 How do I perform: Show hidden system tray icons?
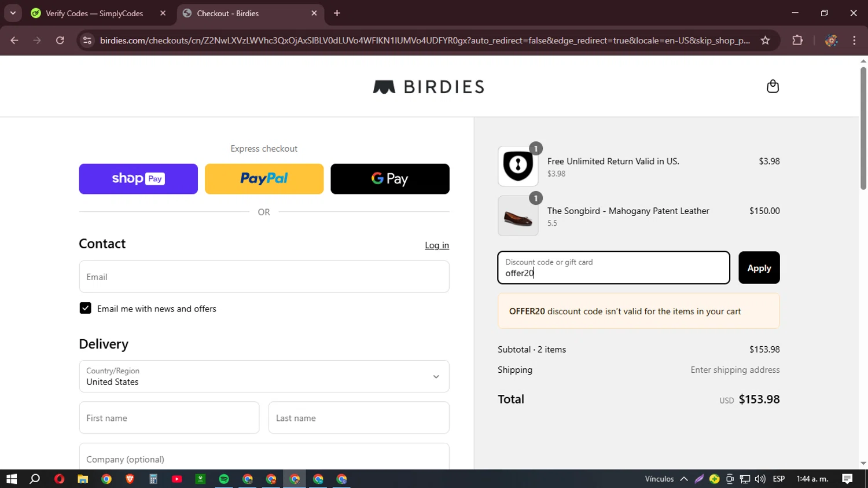(x=684, y=479)
